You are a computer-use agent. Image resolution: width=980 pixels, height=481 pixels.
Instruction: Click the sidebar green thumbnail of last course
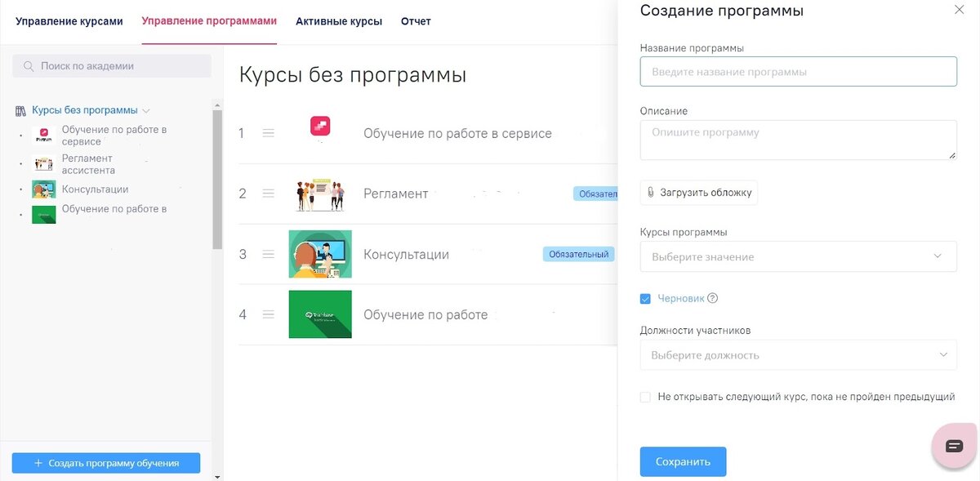(x=43, y=214)
